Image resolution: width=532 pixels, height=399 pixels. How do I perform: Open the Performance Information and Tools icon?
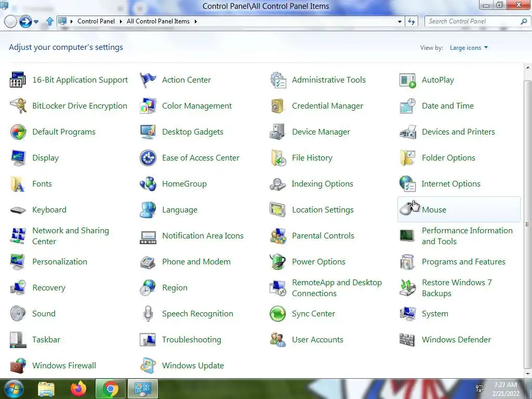coord(407,235)
